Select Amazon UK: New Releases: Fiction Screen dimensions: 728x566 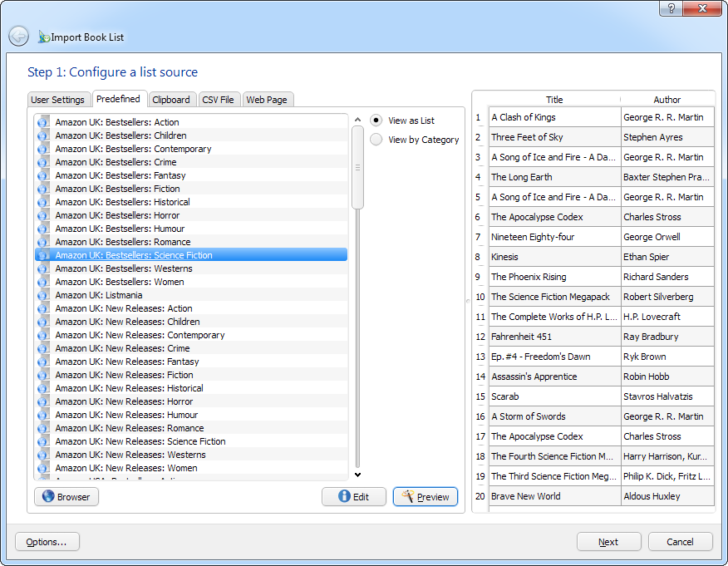coord(191,375)
